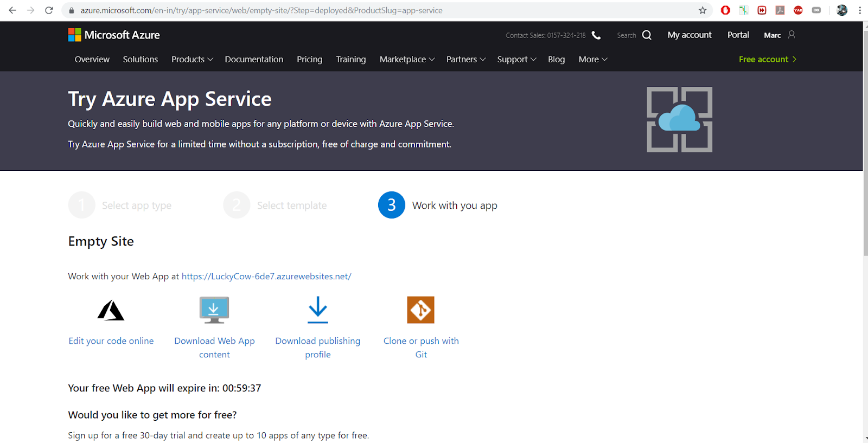Click the search magnifier icon
Viewport: 868px width, 443px height.
pyautogui.click(x=647, y=35)
